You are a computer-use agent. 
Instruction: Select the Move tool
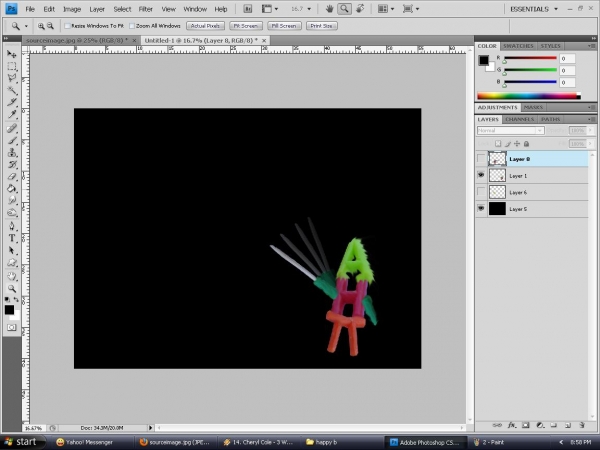click(x=12, y=54)
